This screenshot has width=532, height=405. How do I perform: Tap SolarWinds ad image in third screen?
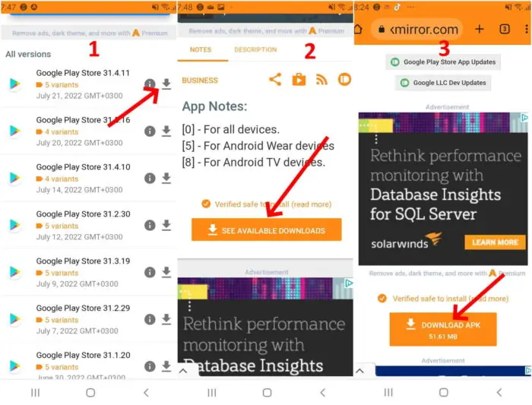coord(443,188)
